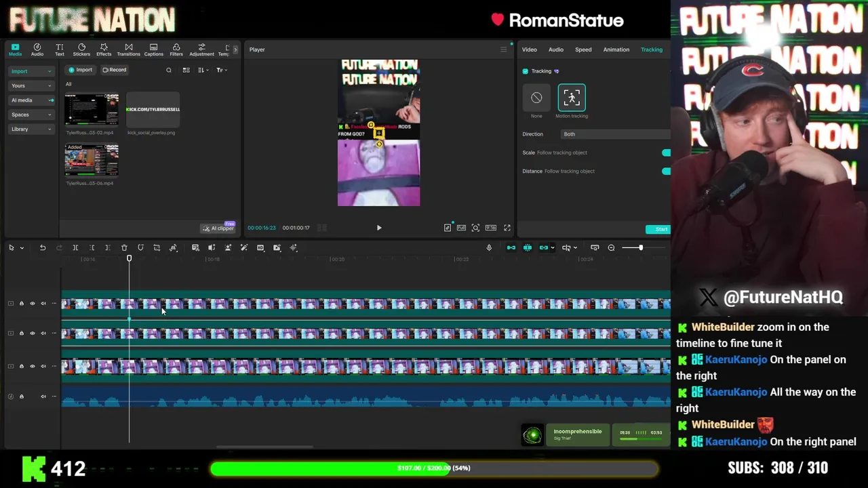This screenshot has width=868, height=488.
Task: Expand the AI media sidebar section
Action: click(31, 100)
